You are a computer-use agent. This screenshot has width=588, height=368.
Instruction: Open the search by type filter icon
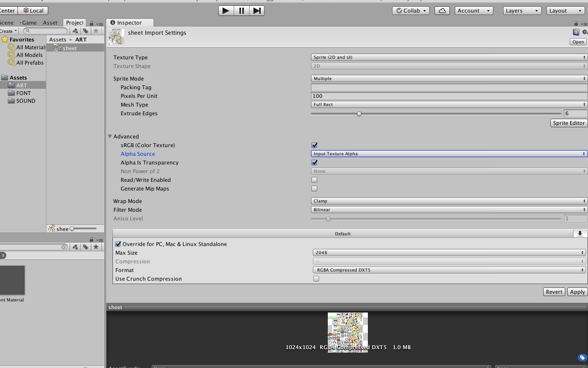[x=75, y=30]
